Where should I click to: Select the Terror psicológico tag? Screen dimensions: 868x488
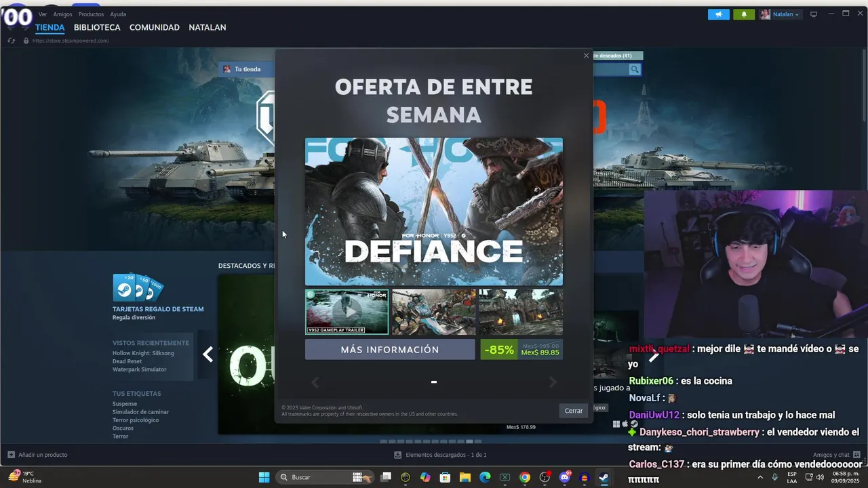click(x=136, y=420)
